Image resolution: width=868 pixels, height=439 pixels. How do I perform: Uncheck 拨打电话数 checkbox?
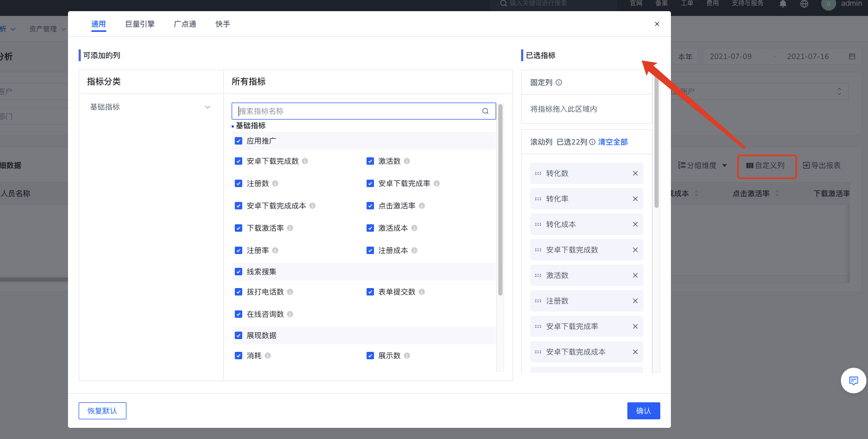click(239, 292)
